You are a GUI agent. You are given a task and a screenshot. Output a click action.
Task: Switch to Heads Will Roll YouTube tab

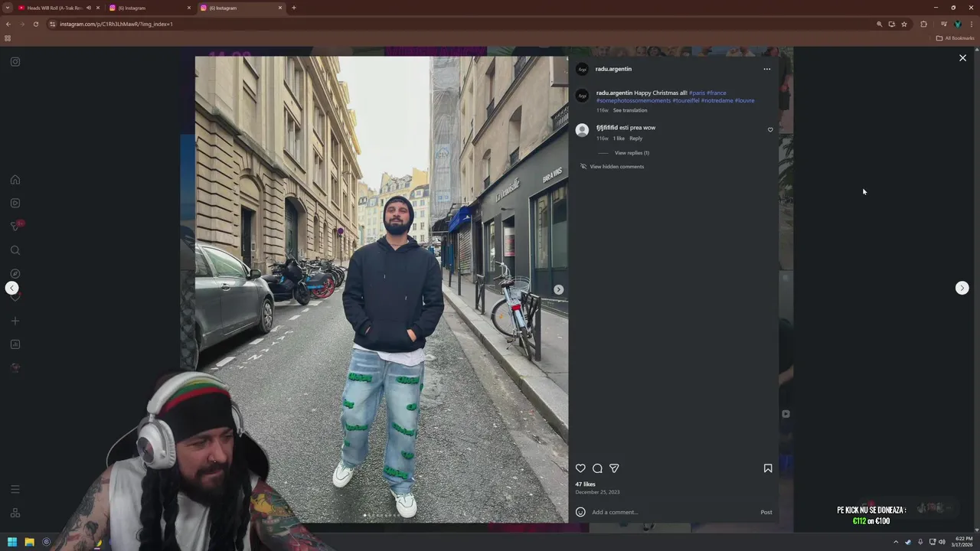click(x=52, y=8)
